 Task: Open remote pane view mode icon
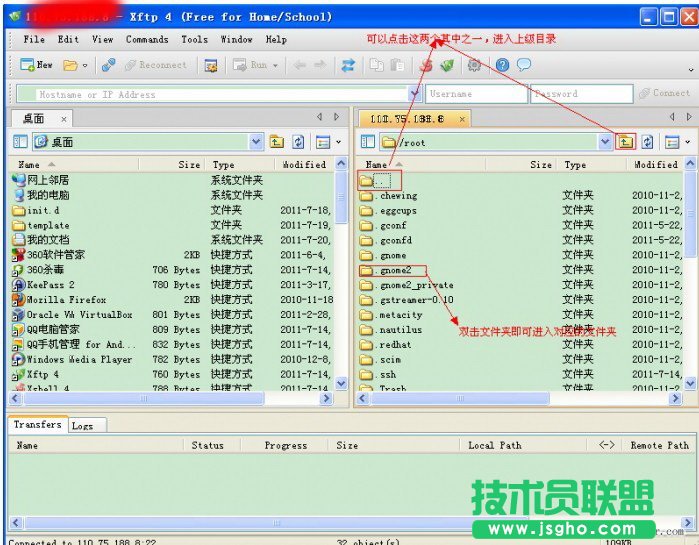672,142
